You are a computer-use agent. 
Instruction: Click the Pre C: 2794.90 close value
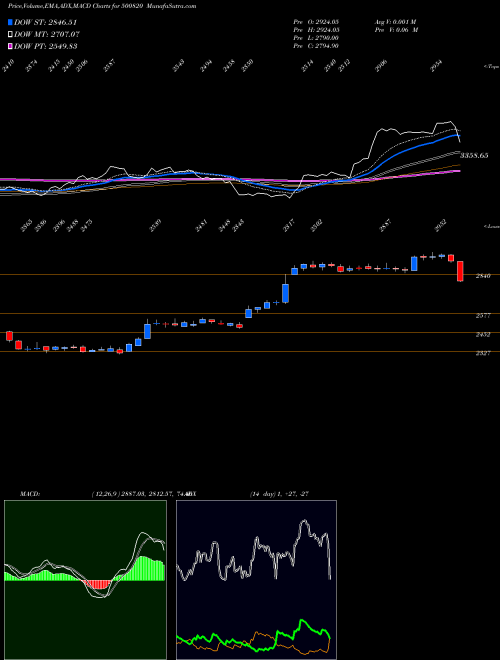tap(316, 46)
